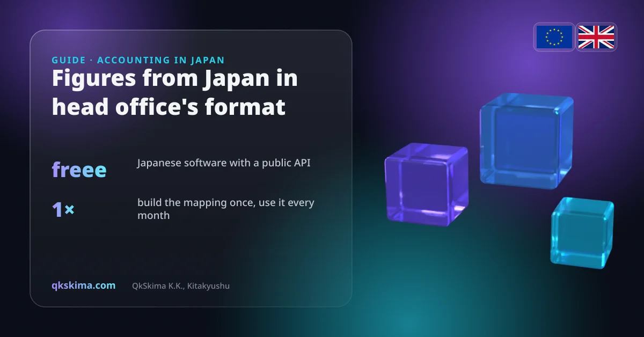Click 'QkSkima K.K., Kitakyushu' footer text
Image resolution: width=644 pixels, height=337 pixels.
click(181, 286)
